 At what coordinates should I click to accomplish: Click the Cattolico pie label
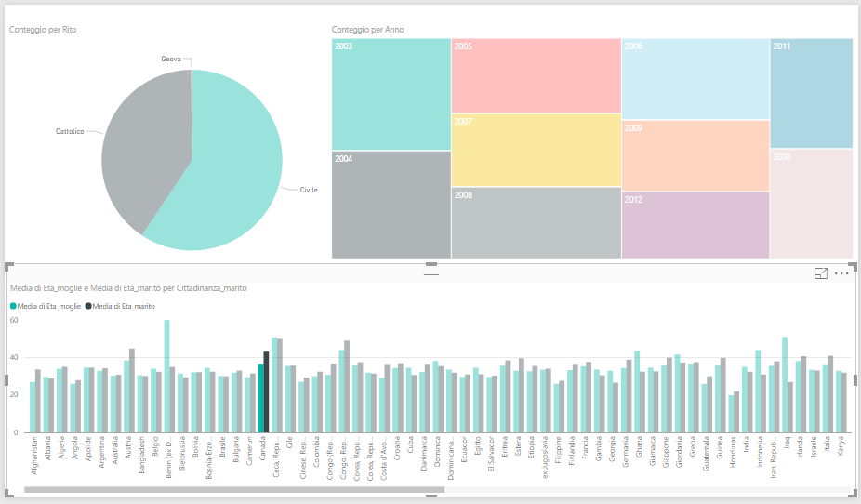tap(70, 131)
